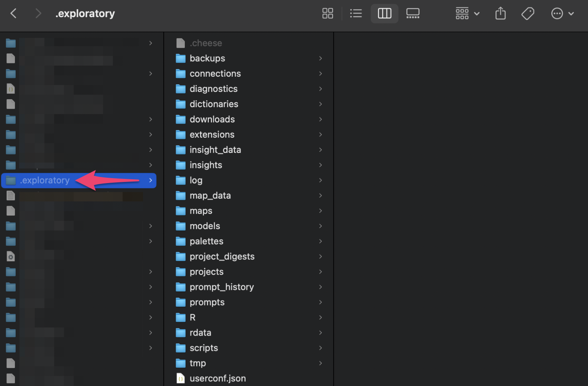Switch to gallery view
The width and height of the screenshot is (588, 386).
click(413, 14)
